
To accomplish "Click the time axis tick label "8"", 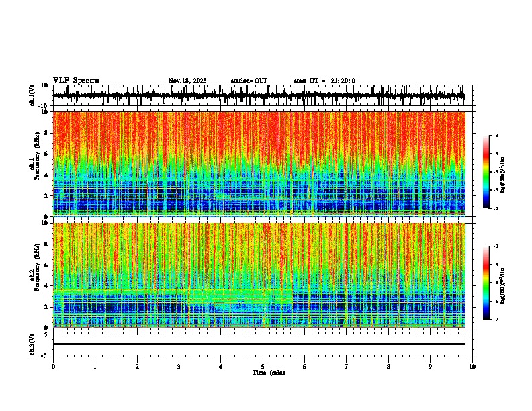I will click(388, 367).
